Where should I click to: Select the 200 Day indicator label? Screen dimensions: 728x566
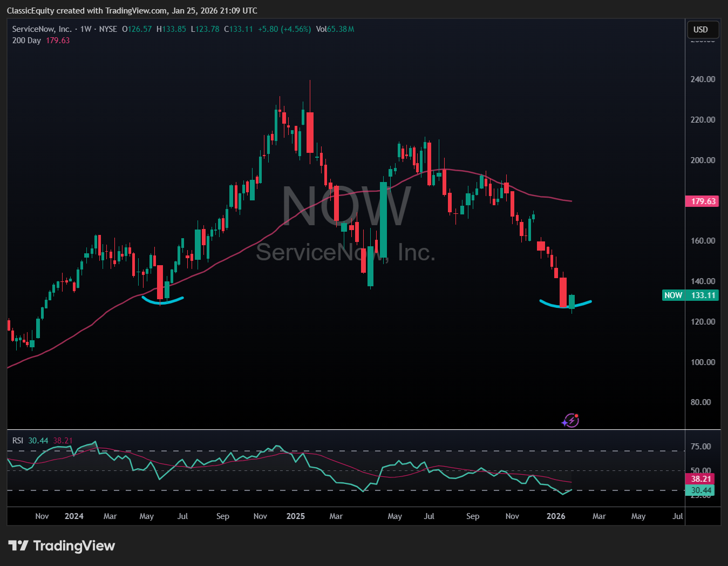coord(26,41)
